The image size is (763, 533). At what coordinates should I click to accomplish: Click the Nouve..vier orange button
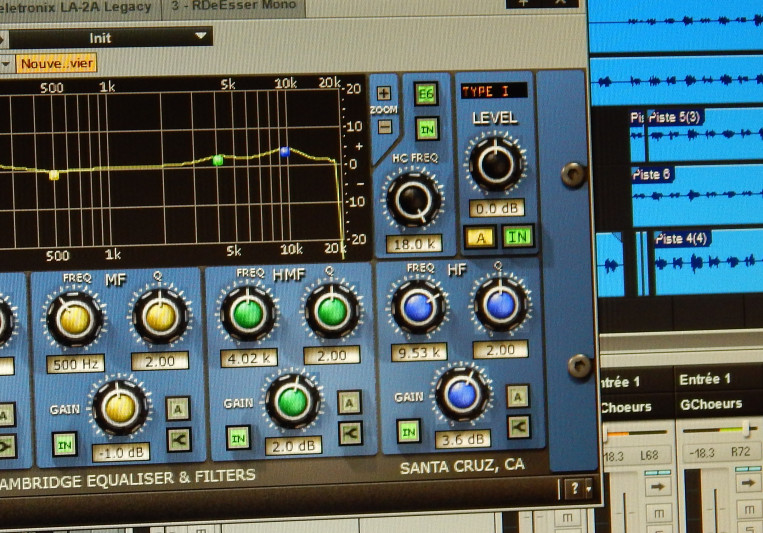(x=56, y=63)
